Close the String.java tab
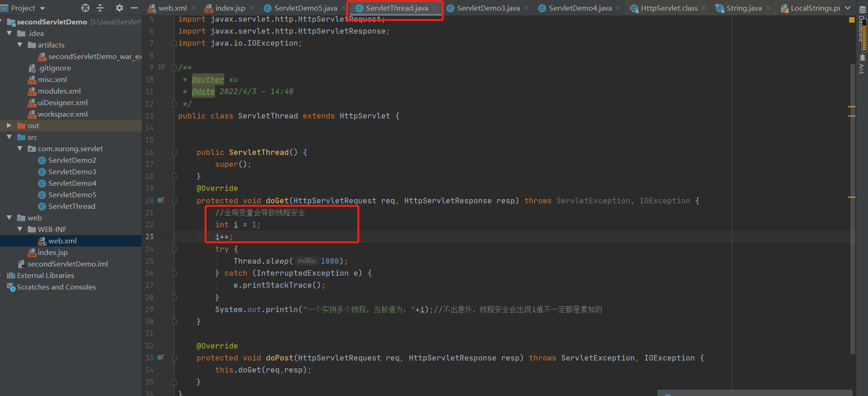 pyautogui.click(x=768, y=8)
